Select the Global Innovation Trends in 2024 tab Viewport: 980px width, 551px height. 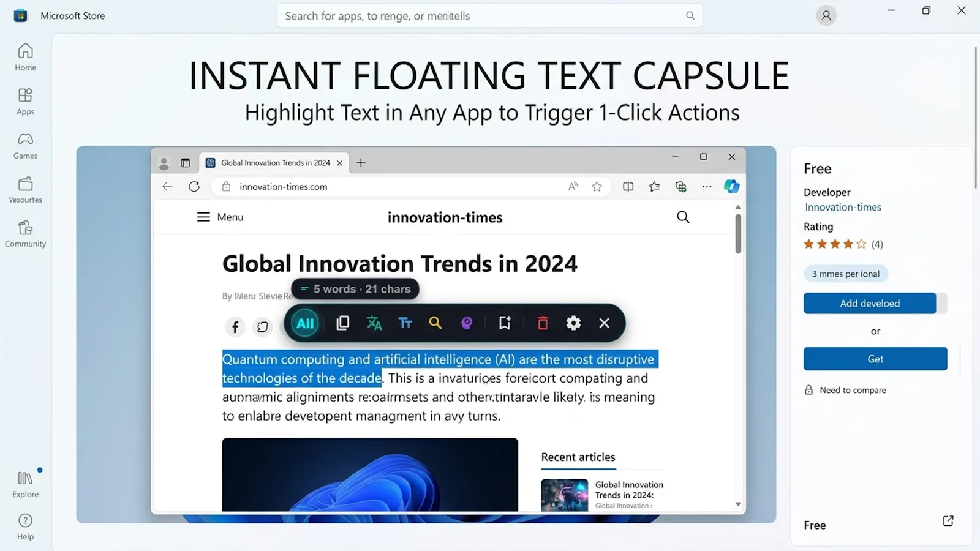274,163
